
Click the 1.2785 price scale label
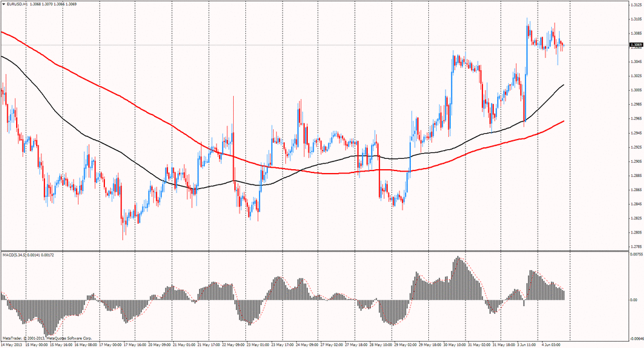click(636, 246)
